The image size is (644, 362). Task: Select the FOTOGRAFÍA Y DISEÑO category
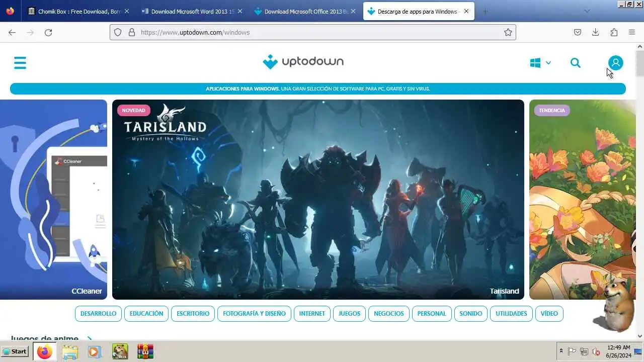click(x=254, y=313)
